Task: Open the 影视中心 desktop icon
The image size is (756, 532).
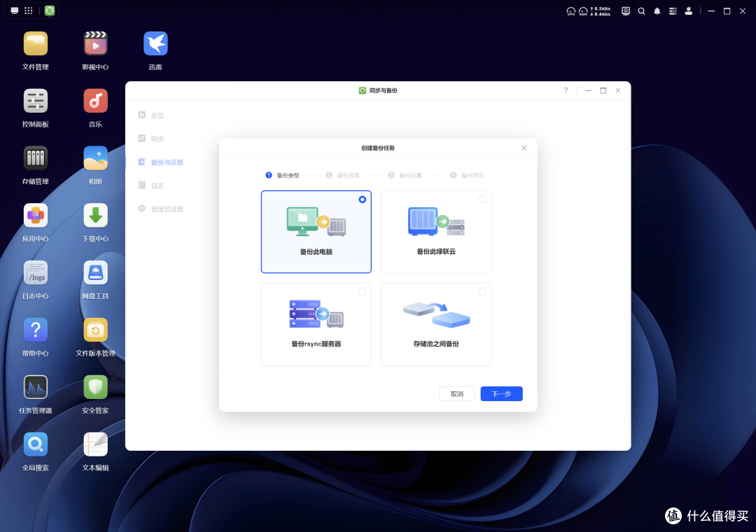Action: pyautogui.click(x=95, y=44)
